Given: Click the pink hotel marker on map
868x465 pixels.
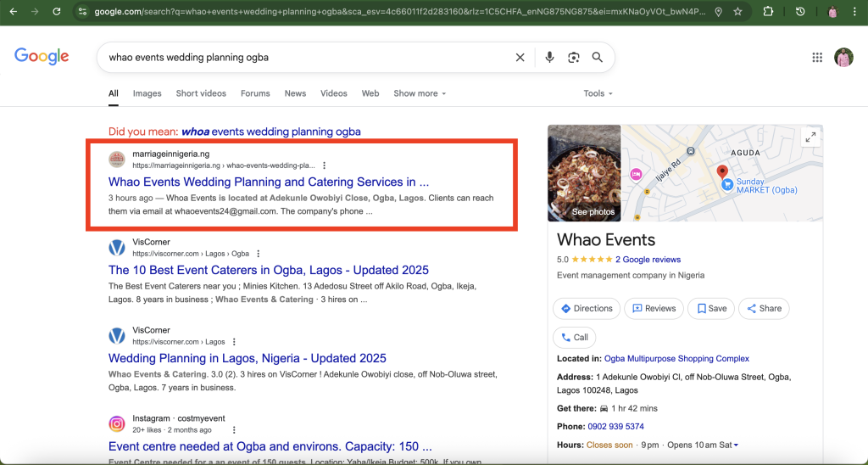Looking at the screenshot, I should [636, 175].
